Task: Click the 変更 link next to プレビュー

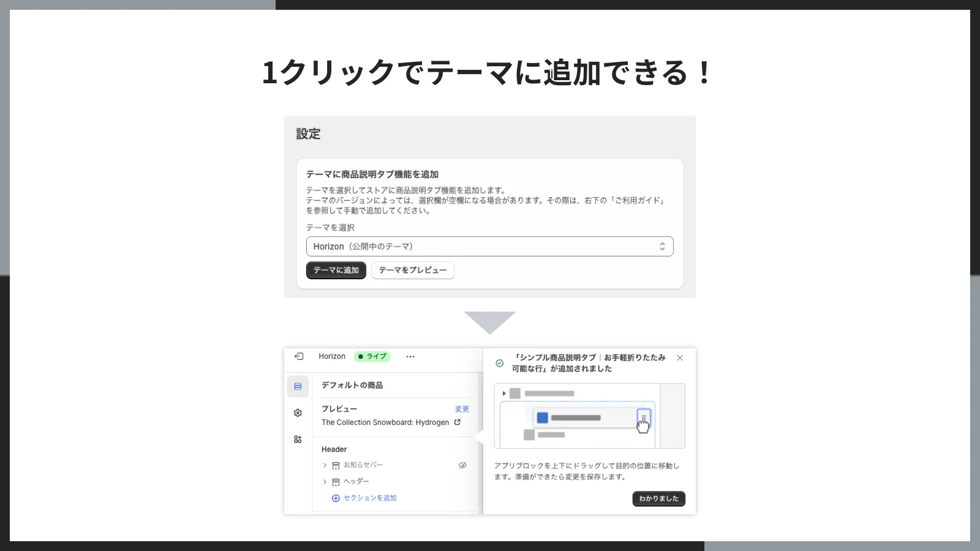Action: tap(462, 408)
